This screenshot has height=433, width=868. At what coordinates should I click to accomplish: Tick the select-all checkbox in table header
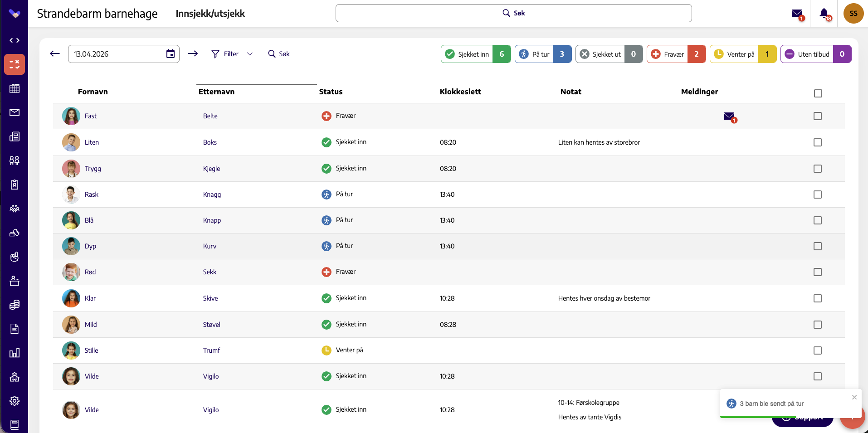[818, 93]
